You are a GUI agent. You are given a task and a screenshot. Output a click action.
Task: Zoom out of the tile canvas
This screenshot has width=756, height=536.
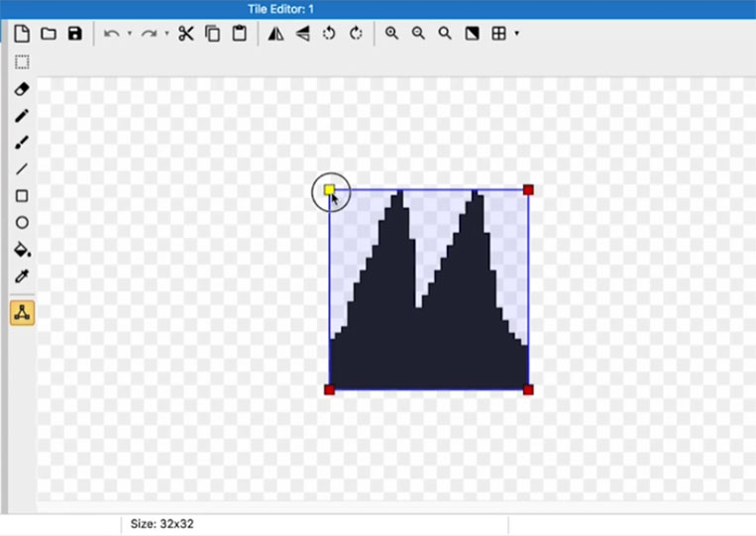[418, 34]
